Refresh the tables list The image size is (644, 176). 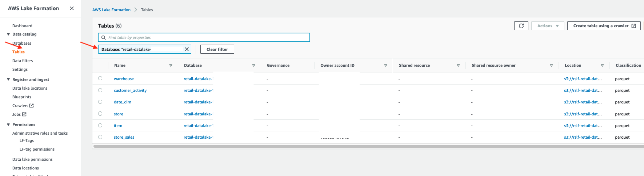521,26
